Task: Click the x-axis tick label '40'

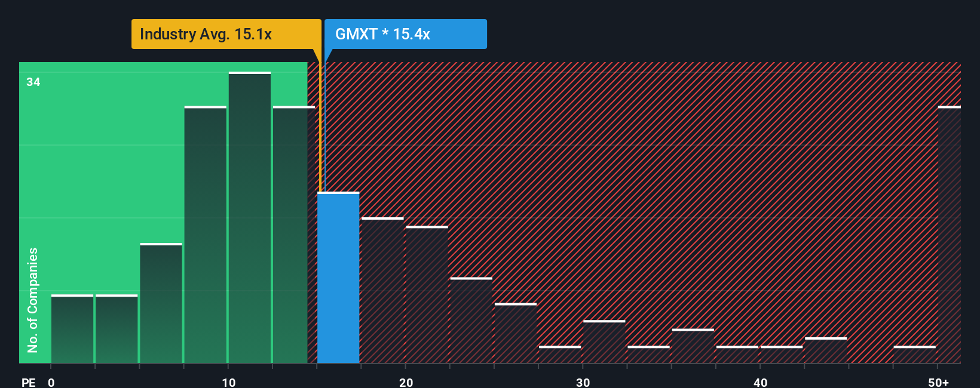Action: point(760,382)
